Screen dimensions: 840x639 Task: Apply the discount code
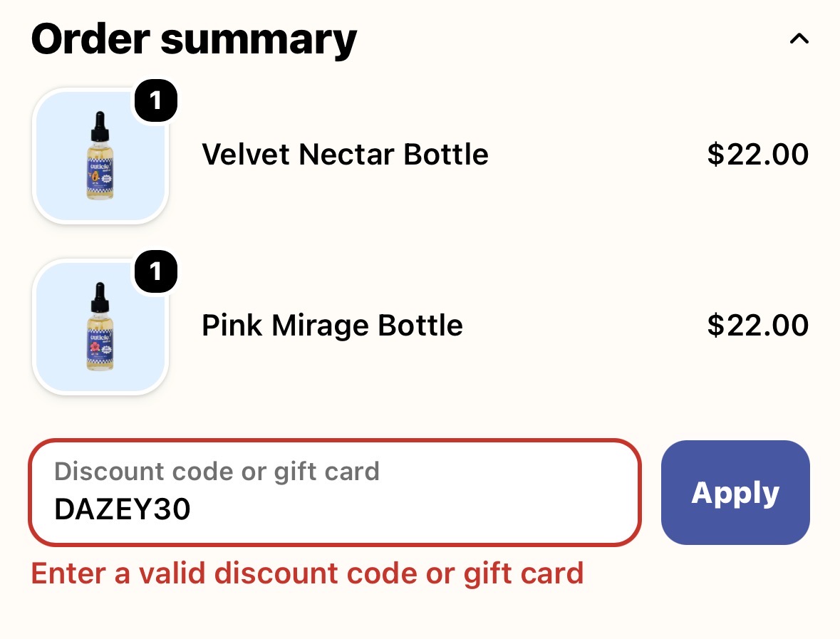(735, 492)
